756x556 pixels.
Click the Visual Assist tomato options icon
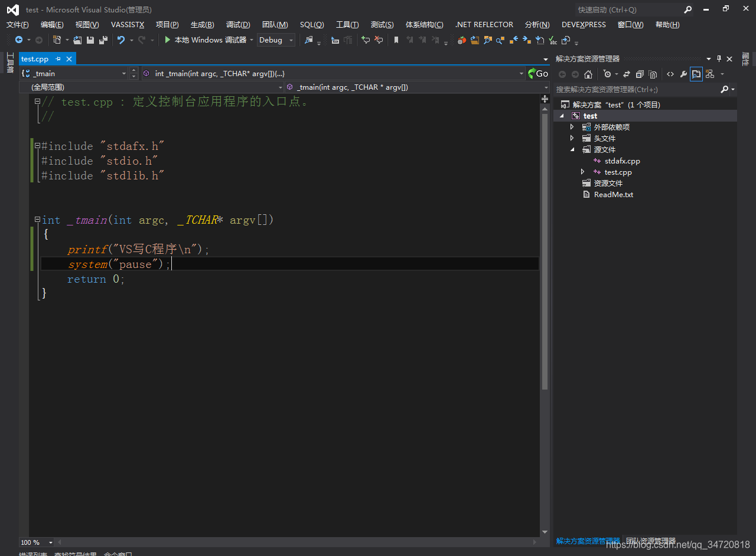pos(462,40)
